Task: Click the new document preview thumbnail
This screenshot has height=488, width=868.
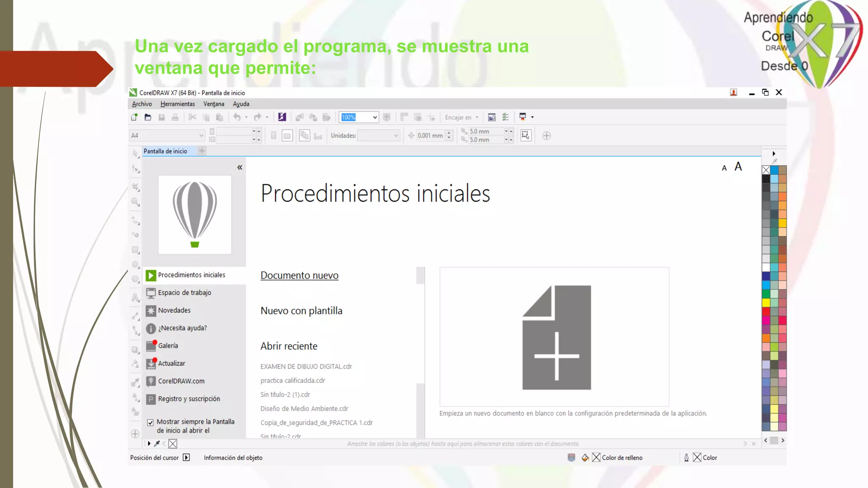Action: 554,337
